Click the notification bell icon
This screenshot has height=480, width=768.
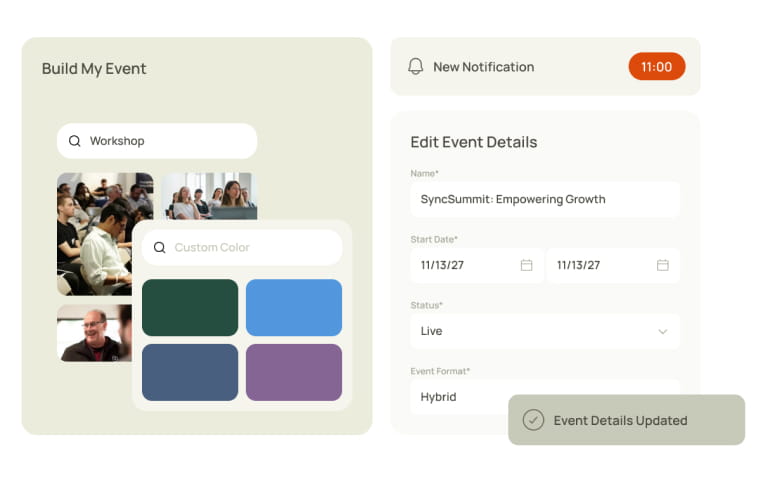(415, 66)
